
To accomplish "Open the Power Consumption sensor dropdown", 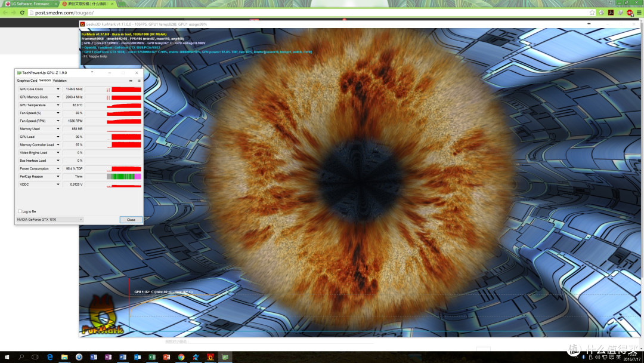I will tap(58, 168).
